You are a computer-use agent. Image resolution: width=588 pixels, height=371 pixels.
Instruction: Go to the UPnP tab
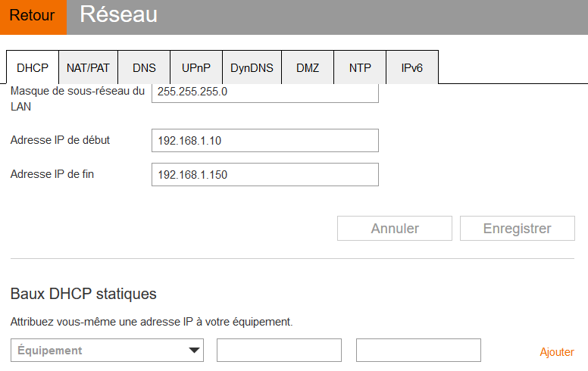(196, 67)
